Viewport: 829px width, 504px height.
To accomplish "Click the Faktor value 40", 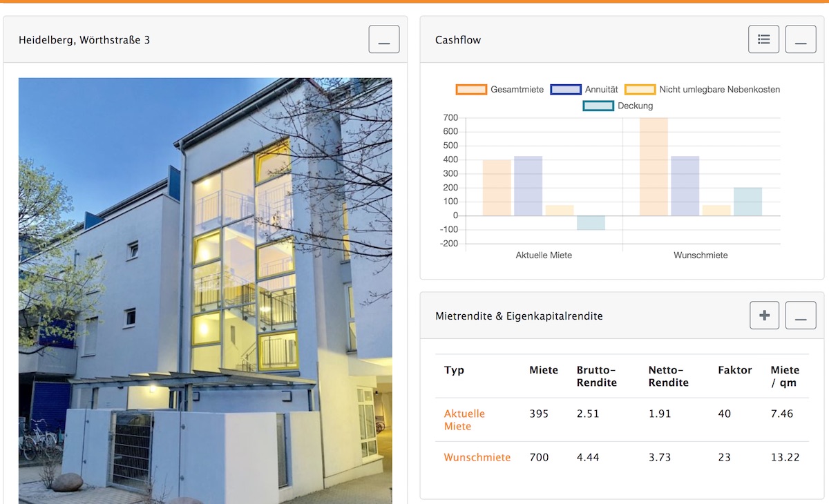I will point(725,414).
